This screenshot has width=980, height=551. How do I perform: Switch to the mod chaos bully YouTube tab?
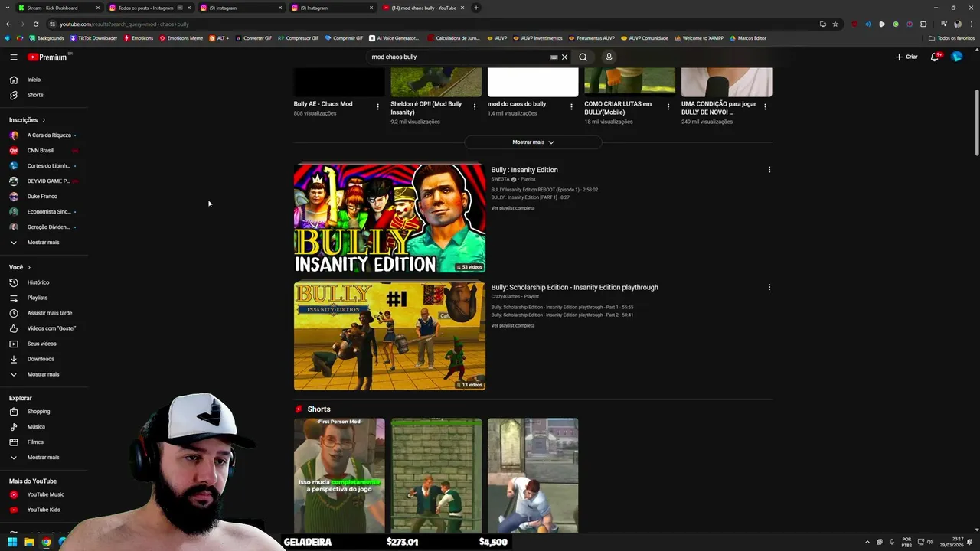tap(423, 8)
